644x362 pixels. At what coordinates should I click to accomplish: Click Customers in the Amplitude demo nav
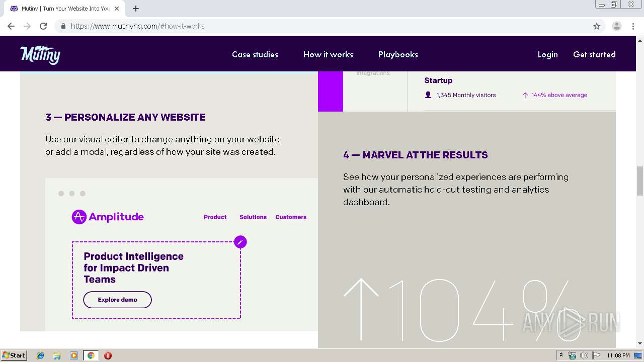pyautogui.click(x=291, y=217)
